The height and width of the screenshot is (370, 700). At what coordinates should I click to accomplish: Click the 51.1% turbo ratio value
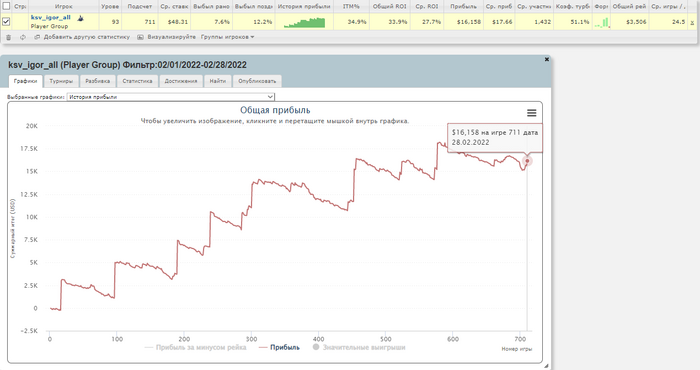tap(579, 21)
